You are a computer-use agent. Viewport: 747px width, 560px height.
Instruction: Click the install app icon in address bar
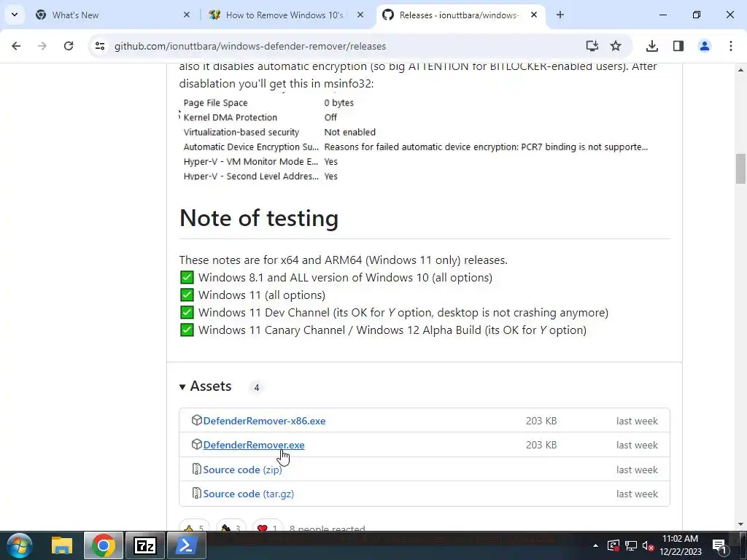coord(592,46)
